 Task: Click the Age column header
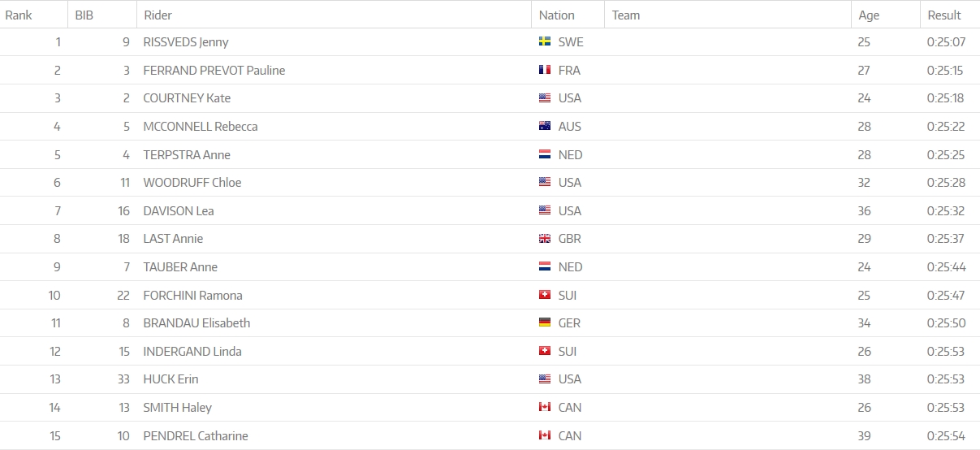(869, 15)
